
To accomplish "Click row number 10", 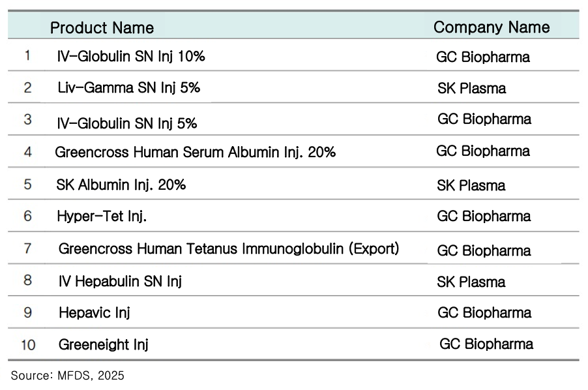I will coord(28,344).
